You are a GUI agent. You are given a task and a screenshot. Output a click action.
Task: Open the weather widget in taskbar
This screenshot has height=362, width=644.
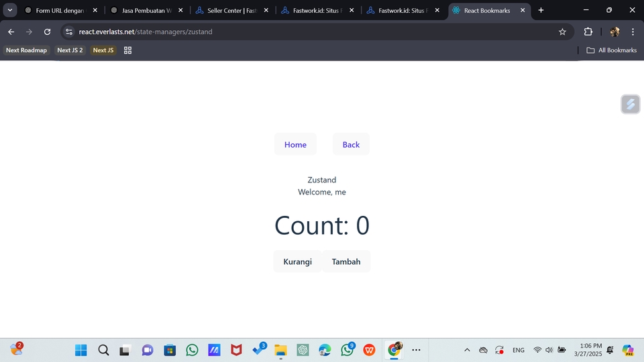point(16,349)
